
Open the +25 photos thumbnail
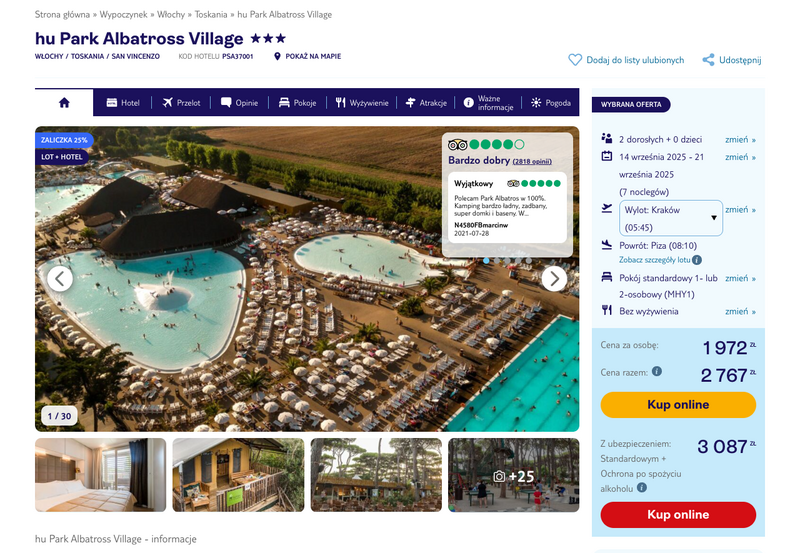[514, 475]
